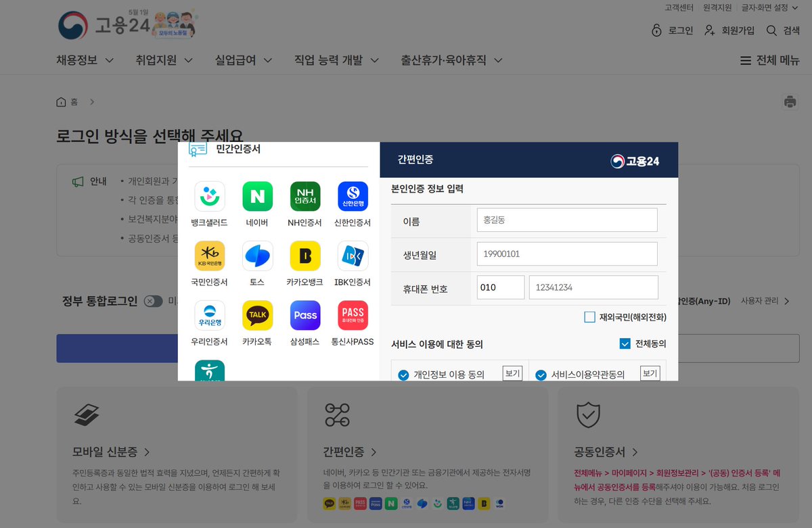The height and width of the screenshot is (528, 812).
Task: Open the 글자·화면 설정 dropdown
Action: click(x=769, y=7)
